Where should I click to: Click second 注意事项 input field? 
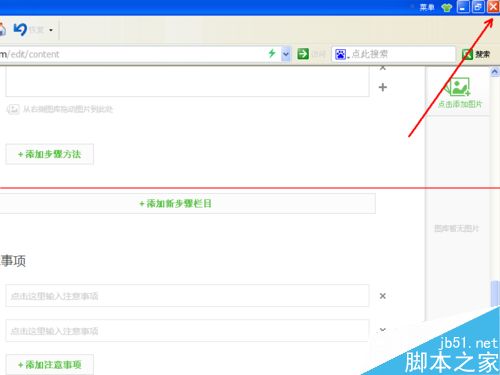[187, 331]
